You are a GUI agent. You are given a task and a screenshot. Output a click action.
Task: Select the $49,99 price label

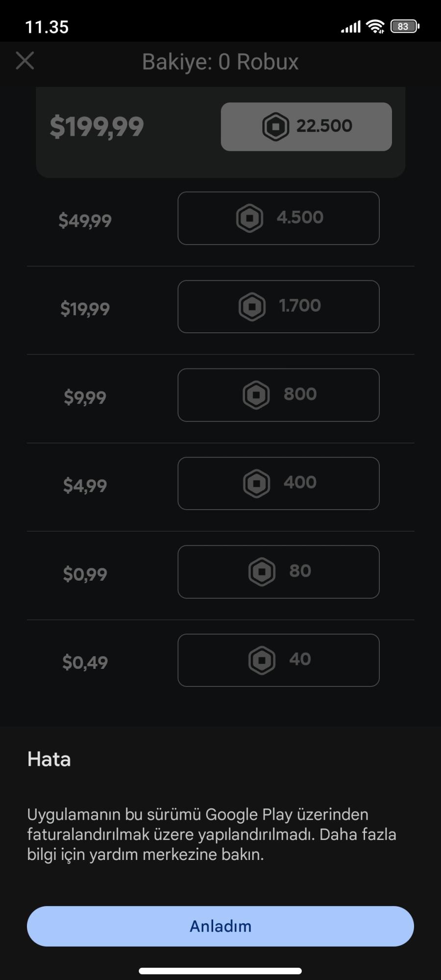point(85,220)
